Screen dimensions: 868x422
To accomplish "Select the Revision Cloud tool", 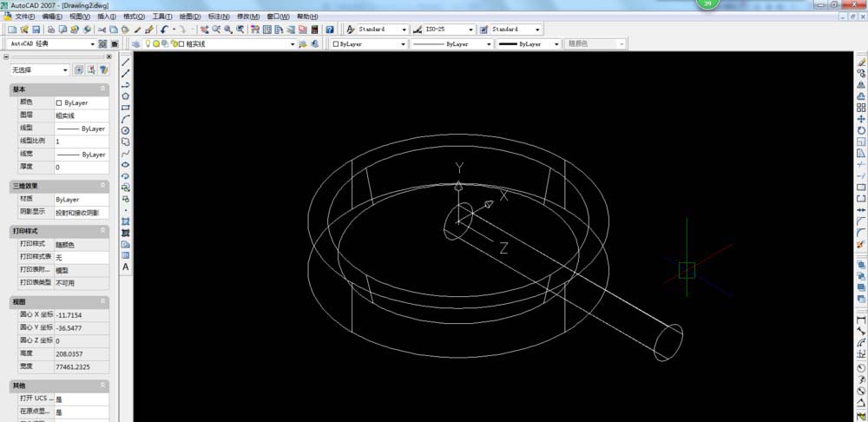I will click(x=126, y=142).
